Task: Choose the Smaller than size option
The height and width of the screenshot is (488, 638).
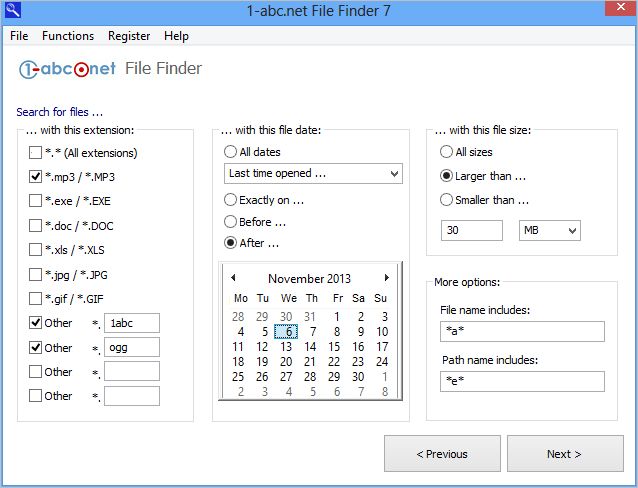Action: coord(447,200)
